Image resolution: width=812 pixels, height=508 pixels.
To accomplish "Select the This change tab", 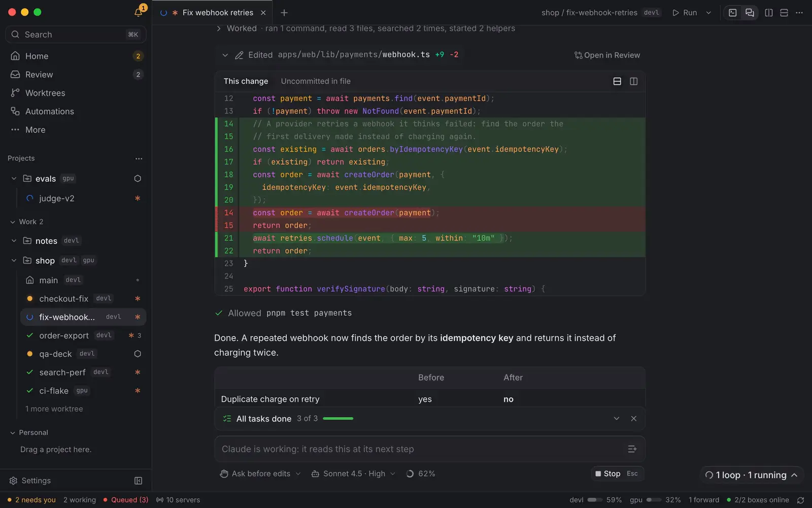I will tap(246, 81).
